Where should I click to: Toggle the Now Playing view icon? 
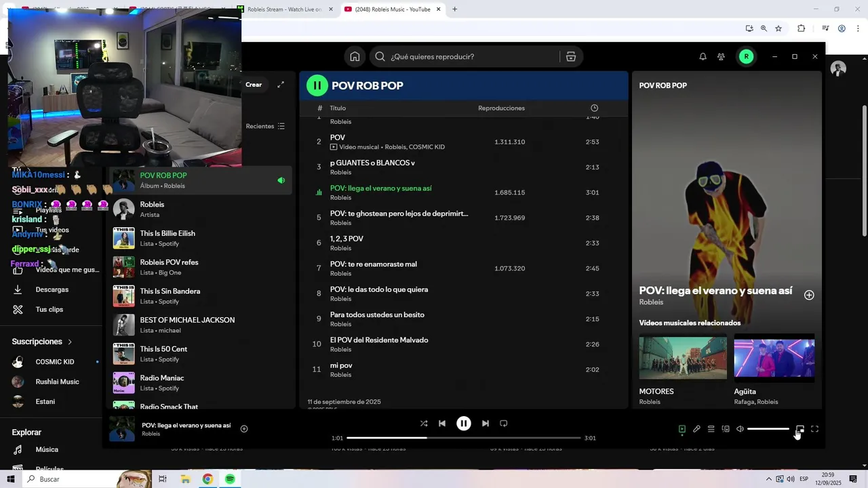[682, 429]
